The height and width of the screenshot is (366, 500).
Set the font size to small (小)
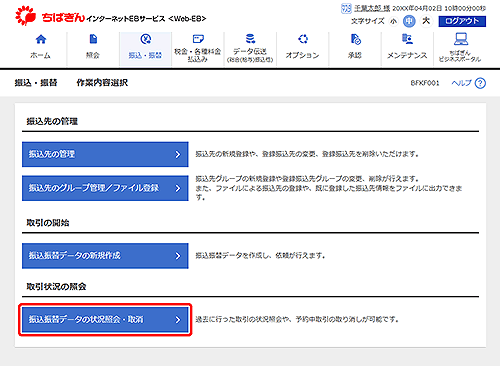tap(394, 21)
